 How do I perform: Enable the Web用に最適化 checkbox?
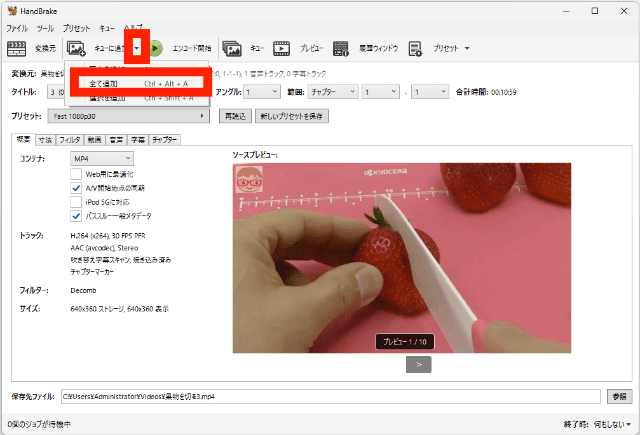click(x=76, y=174)
